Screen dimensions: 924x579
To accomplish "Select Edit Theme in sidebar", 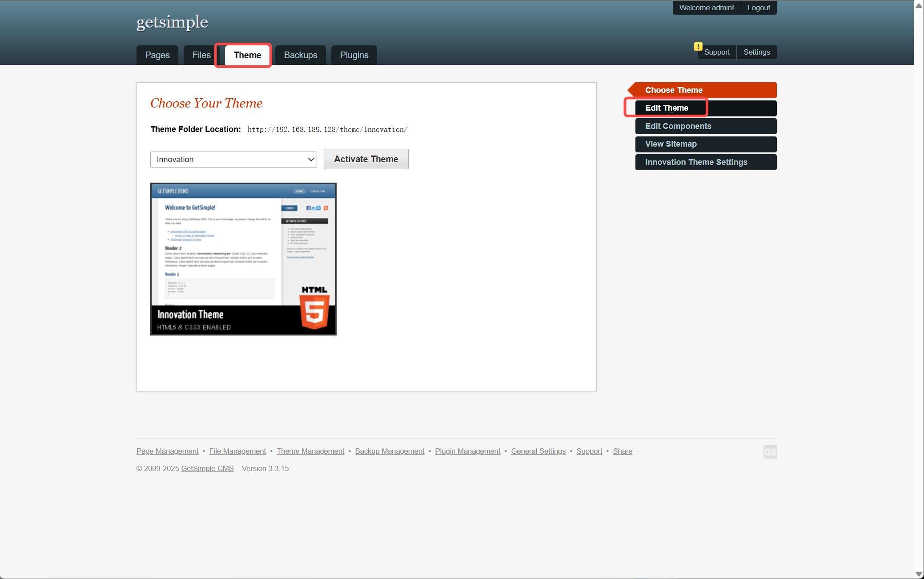I will [x=667, y=108].
